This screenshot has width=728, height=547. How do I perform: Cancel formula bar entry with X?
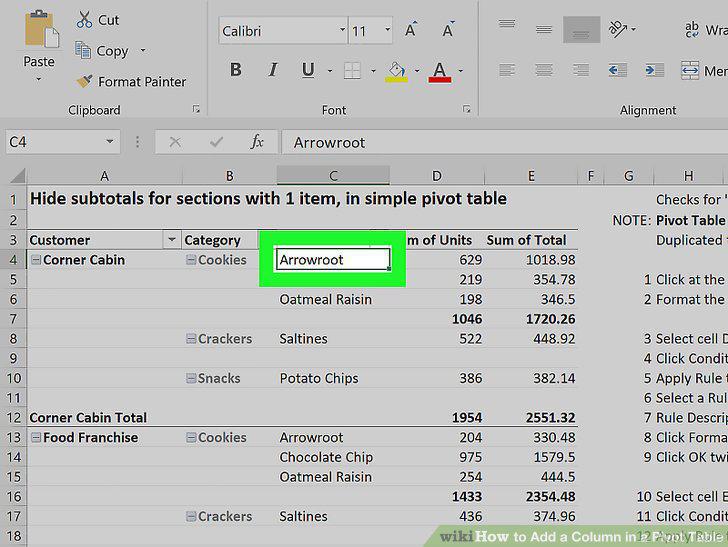pyautogui.click(x=175, y=142)
